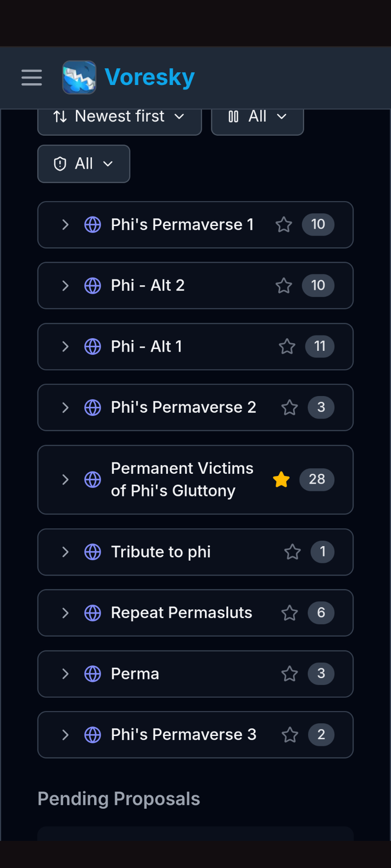Screen dimensions: 391x868
Task: Expand the Phi - Alt 1 entry chevron
Action: 65,347
